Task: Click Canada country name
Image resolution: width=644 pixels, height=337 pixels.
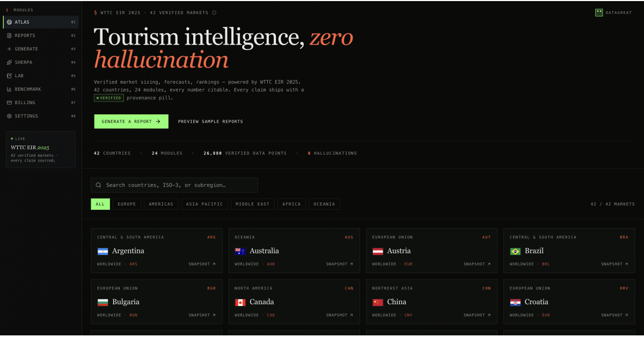Action: [261, 302]
